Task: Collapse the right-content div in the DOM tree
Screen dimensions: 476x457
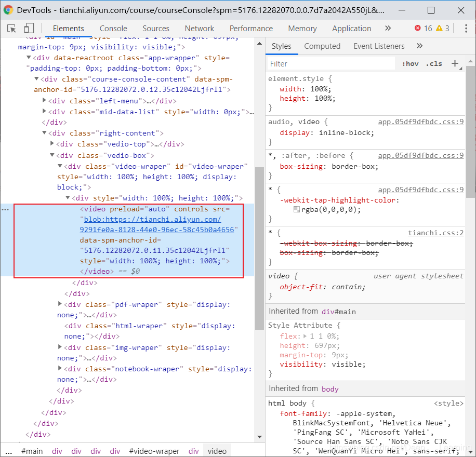Action: tap(45, 133)
